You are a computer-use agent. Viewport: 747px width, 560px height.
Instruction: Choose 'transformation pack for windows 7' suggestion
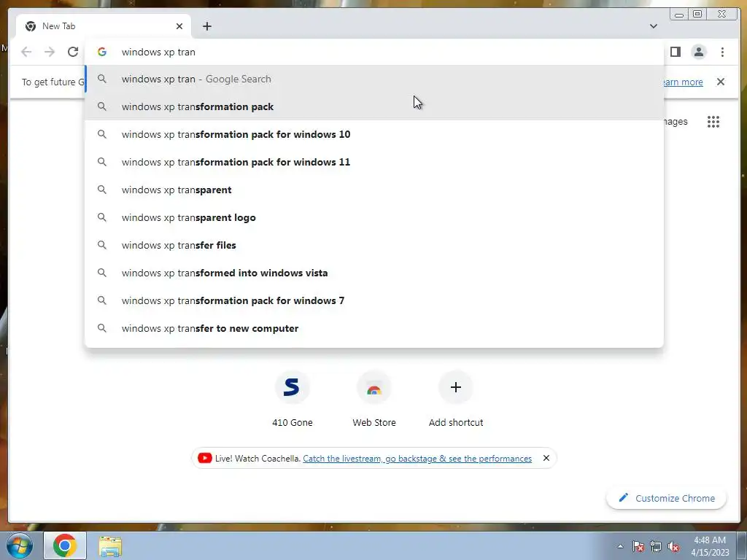[374, 300]
